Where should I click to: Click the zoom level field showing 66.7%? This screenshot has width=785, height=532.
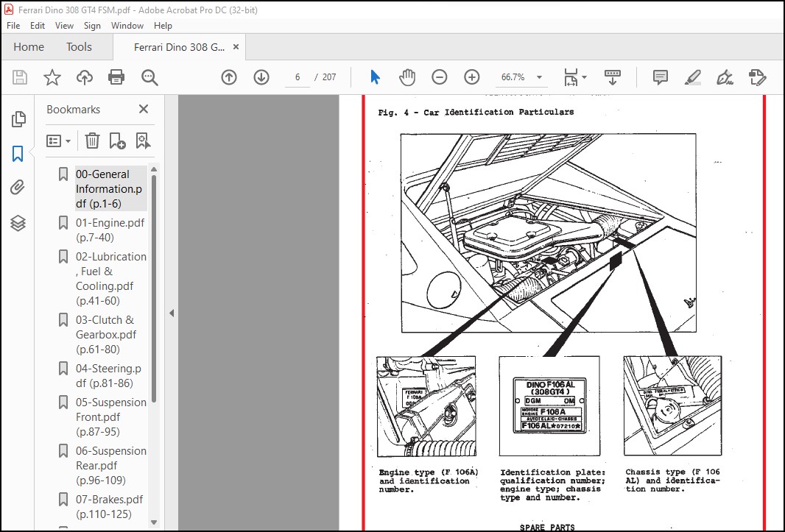(x=513, y=77)
